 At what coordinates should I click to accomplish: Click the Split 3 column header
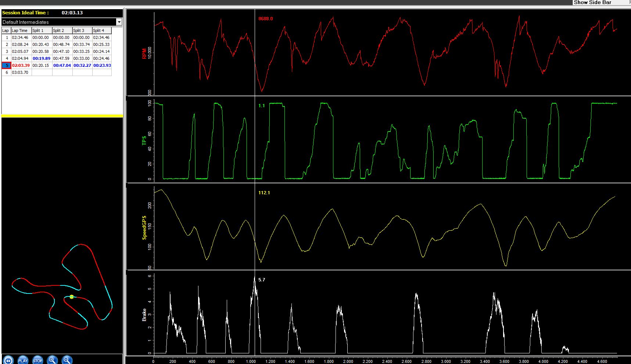coord(82,30)
